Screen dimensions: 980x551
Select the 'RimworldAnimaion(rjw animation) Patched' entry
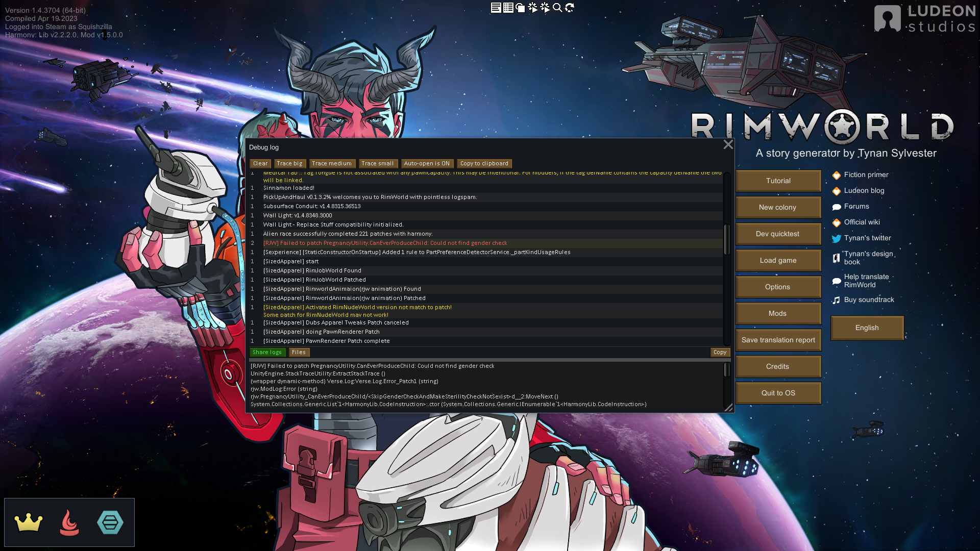point(486,298)
